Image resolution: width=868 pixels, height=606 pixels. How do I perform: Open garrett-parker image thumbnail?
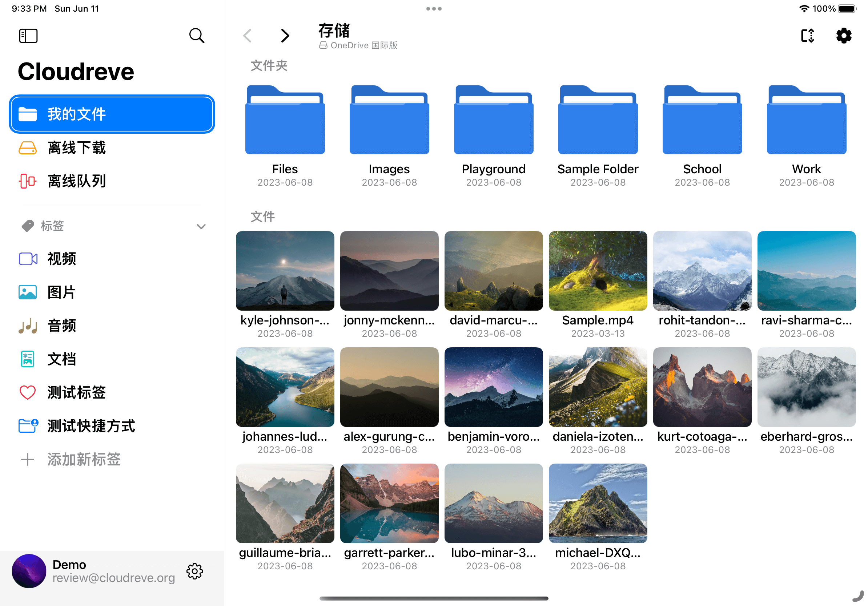389,503
